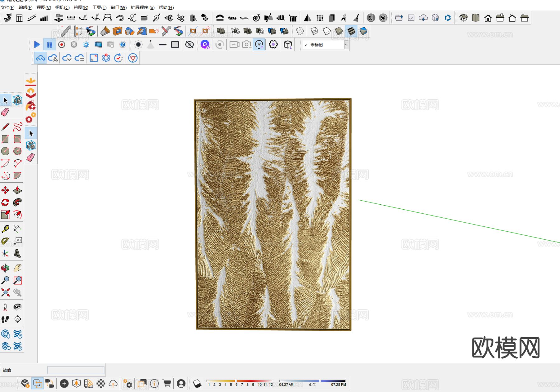560x392 pixels.
Task: Choose the Paint Bucket tool
Action: click(30, 106)
